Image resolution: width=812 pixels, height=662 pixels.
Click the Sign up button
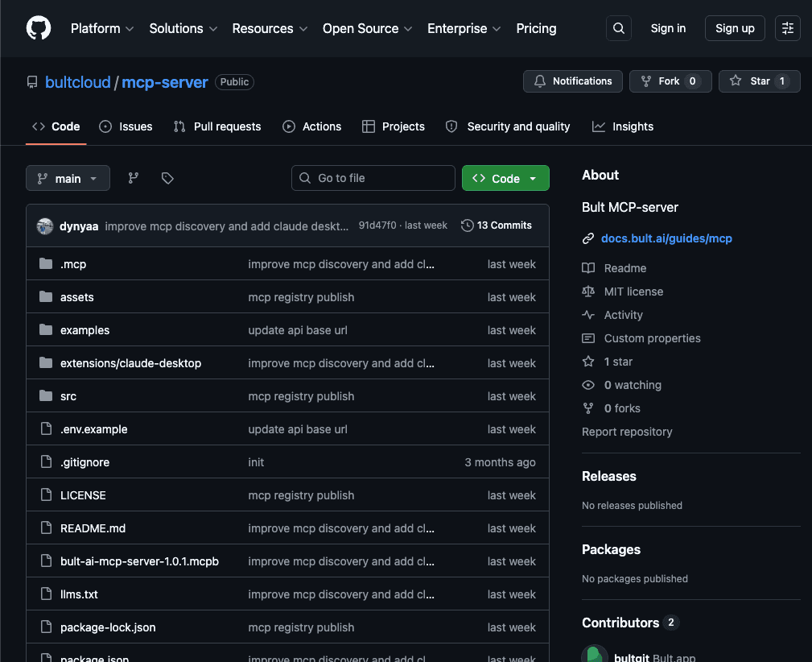735,28
